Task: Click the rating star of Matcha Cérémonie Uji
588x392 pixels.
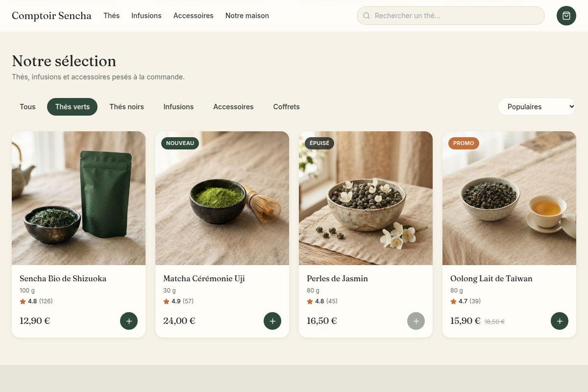Action: pyautogui.click(x=166, y=301)
